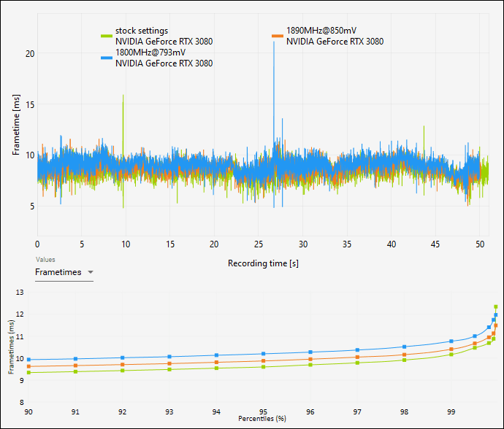The image size is (504, 429).
Task: Click the Values label above the dropdown
Action: coord(45,260)
